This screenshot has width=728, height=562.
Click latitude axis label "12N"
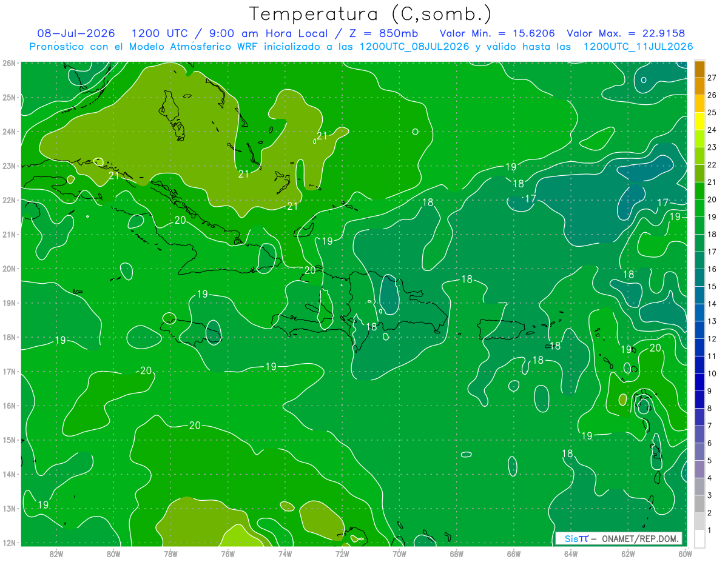pos(9,543)
